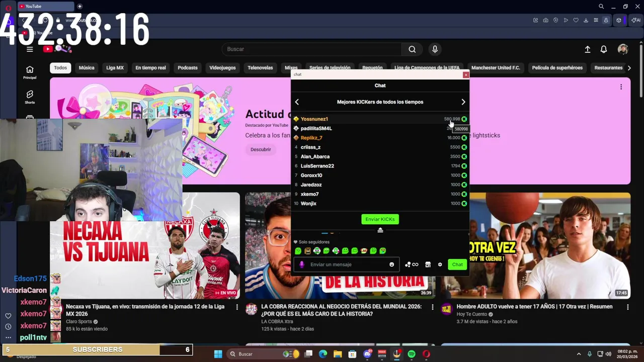Open YouTube notifications bell
The image size is (644, 362).
pos(603,49)
